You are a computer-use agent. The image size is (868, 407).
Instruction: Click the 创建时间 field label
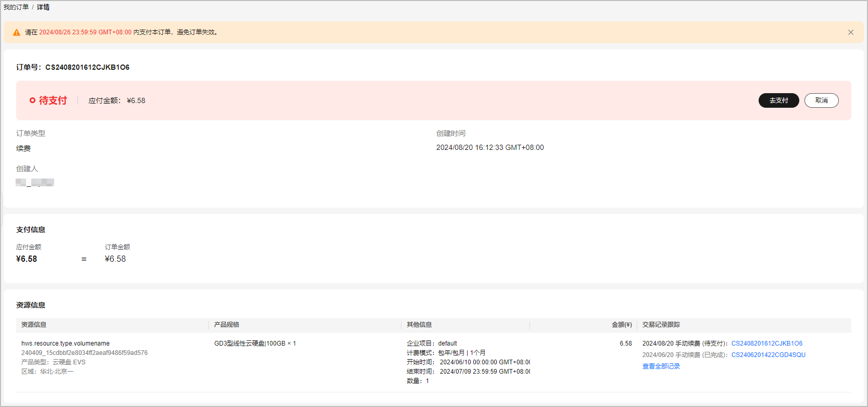point(451,133)
